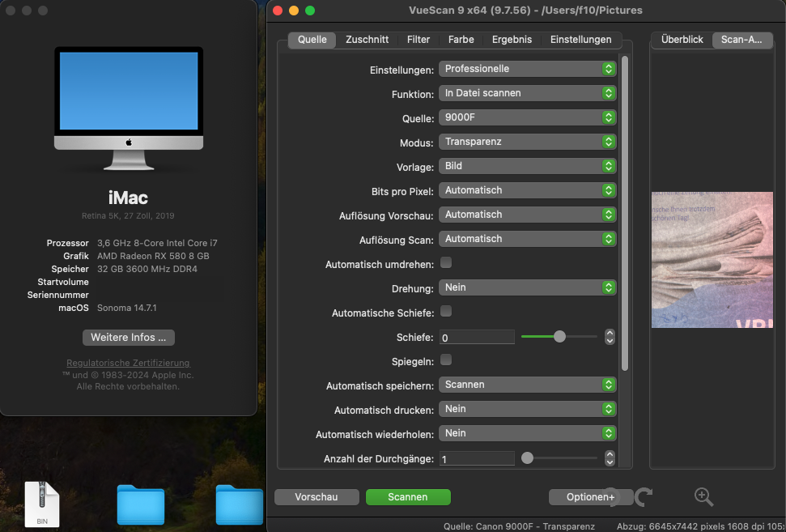Click the "Sonoma 14.7.1" macOS version text
786x532 pixels.
(127, 308)
